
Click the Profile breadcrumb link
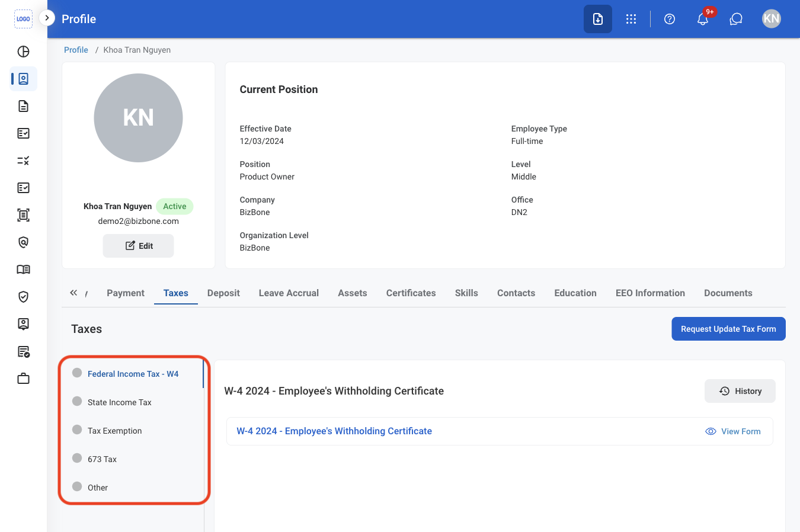pos(76,50)
